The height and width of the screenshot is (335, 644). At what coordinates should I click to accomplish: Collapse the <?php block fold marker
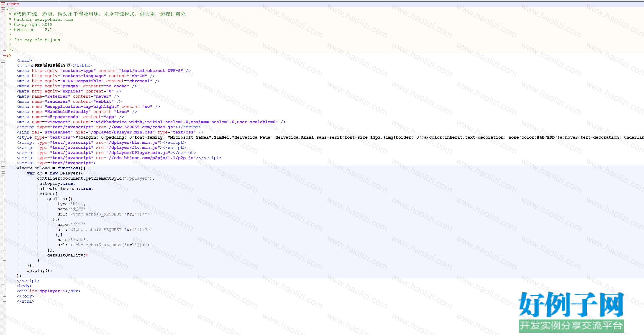point(3,4)
